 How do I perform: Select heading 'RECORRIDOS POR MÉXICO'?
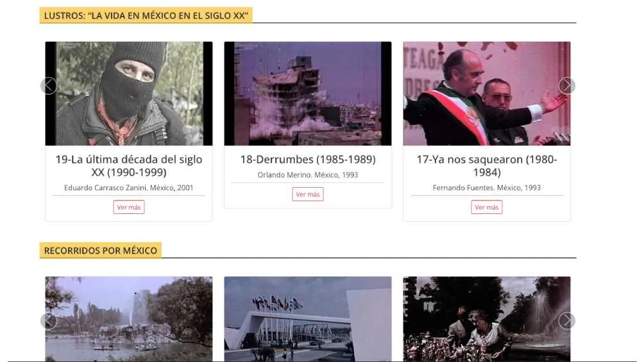(x=101, y=251)
